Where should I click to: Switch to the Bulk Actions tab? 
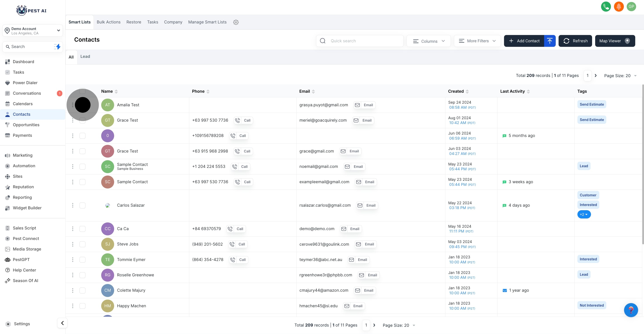tap(108, 22)
